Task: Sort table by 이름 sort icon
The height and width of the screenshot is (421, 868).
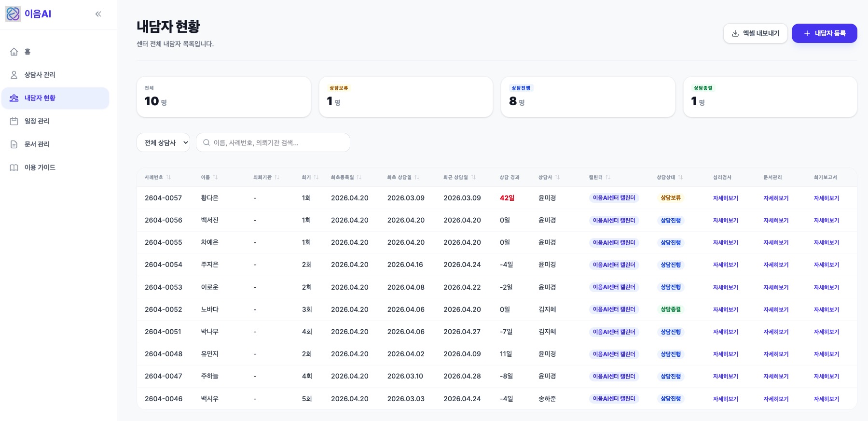Action: click(215, 178)
